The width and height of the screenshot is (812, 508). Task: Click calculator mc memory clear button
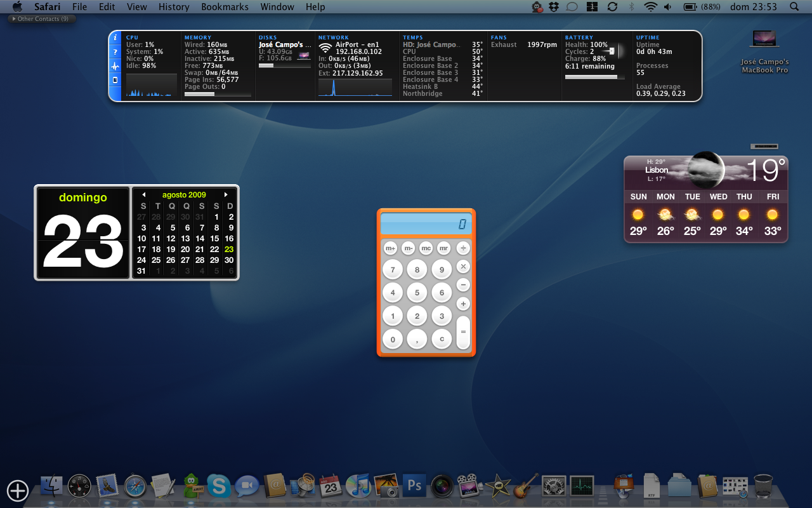point(426,248)
